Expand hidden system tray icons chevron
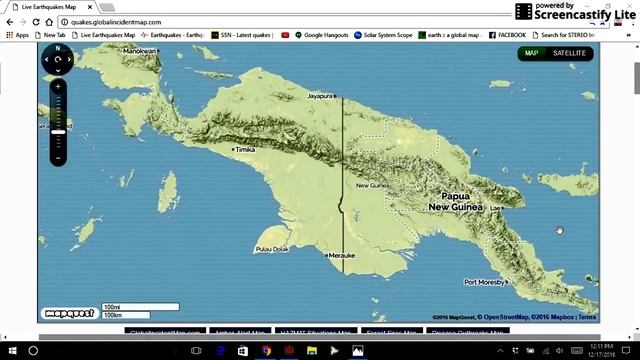The height and width of the screenshot is (360, 640). point(500,351)
